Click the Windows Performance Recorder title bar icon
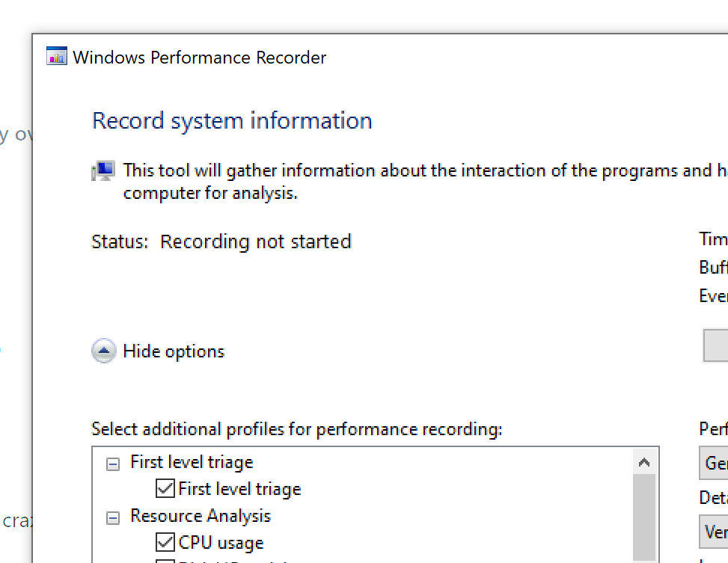The width and height of the screenshot is (728, 563). pyautogui.click(x=57, y=56)
